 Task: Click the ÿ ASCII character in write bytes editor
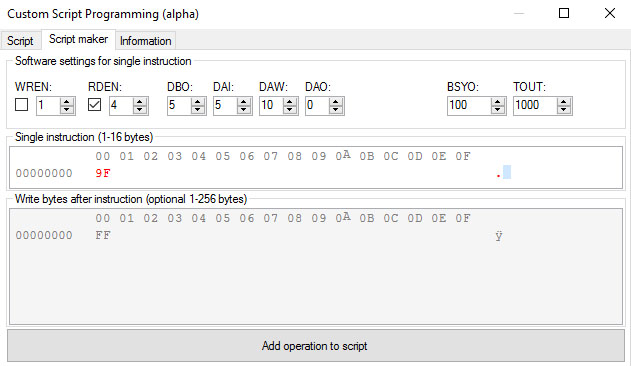point(499,236)
